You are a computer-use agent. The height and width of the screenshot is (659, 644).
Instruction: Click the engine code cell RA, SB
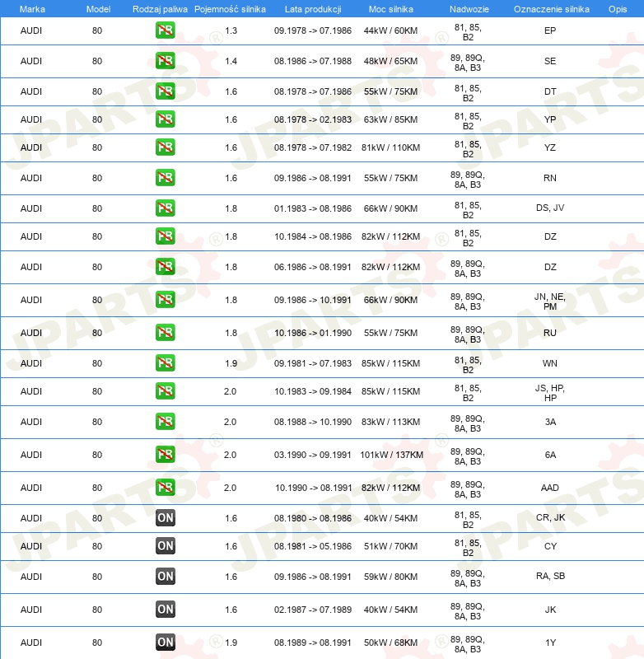550,576
